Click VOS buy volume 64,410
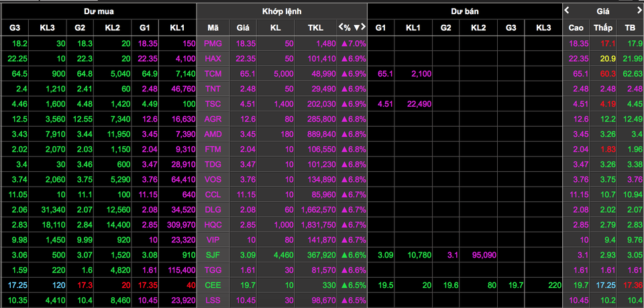The image size is (644, 308). click(184, 179)
